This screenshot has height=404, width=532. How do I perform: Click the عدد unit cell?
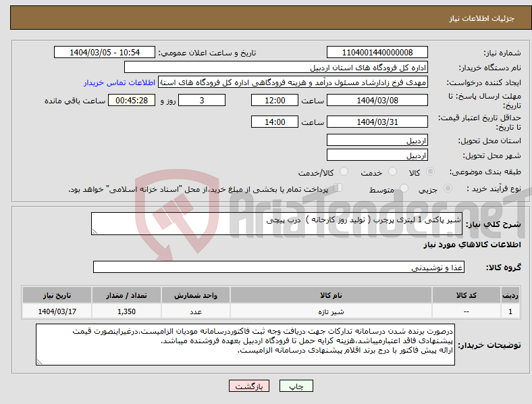coord(196,311)
